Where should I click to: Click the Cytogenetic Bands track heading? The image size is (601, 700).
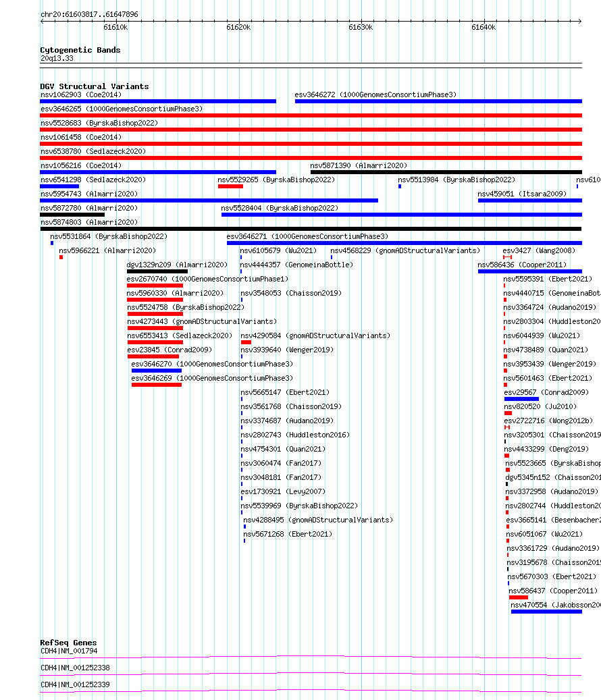[x=80, y=51]
